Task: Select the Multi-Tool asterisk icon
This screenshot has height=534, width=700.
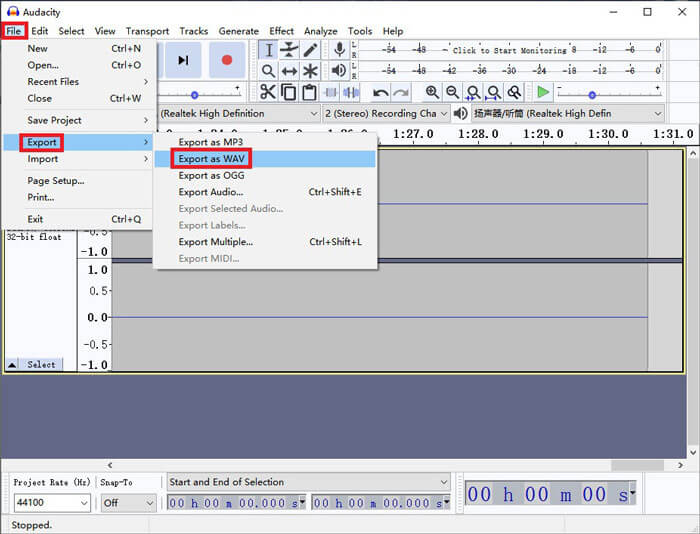Action: pos(310,71)
